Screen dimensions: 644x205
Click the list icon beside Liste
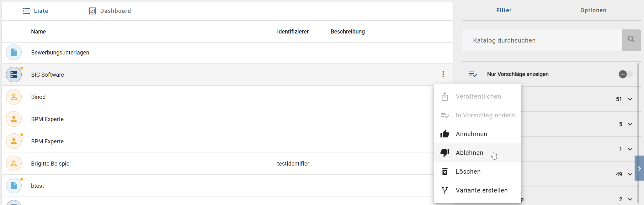pos(26,11)
